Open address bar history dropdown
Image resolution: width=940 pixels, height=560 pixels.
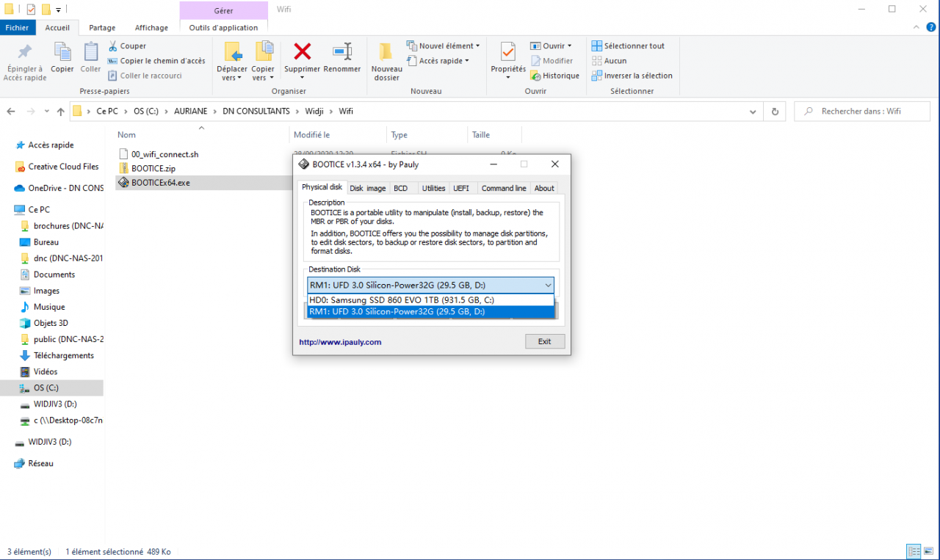click(x=753, y=112)
